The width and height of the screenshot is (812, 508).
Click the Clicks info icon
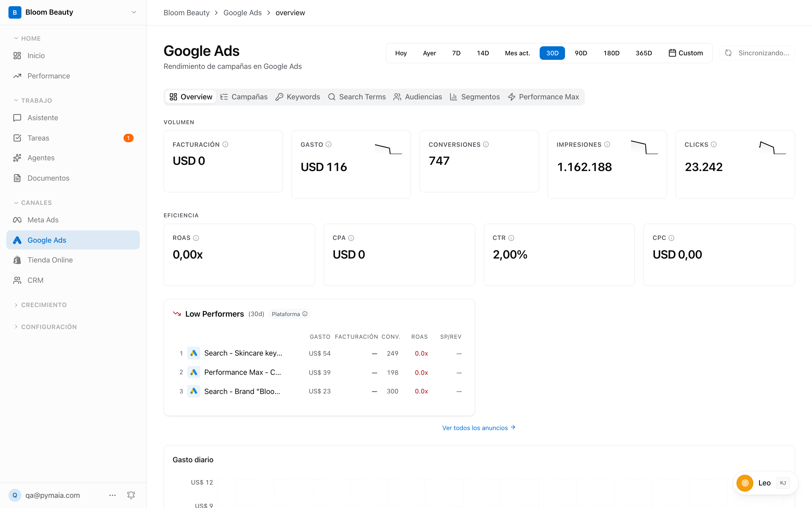click(x=714, y=144)
